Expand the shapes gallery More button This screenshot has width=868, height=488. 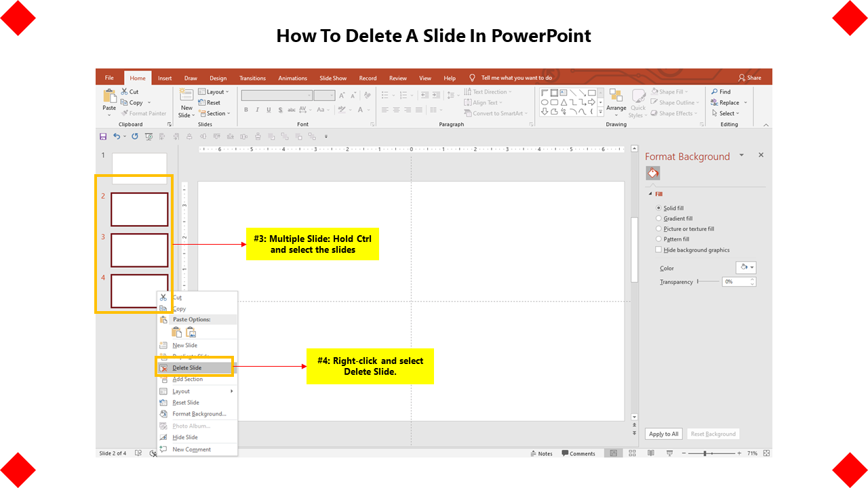[600, 113]
